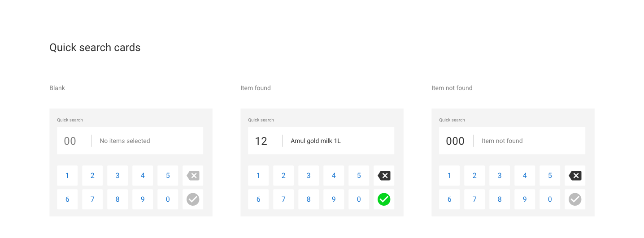Viewport: 644px width, 238px height.
Task: Confirm with green checkmark in Item found card
Action: (384, 199)
